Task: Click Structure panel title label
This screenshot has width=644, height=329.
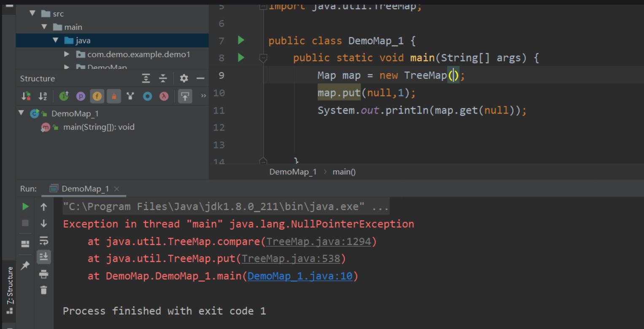Action: click(38, 79)
